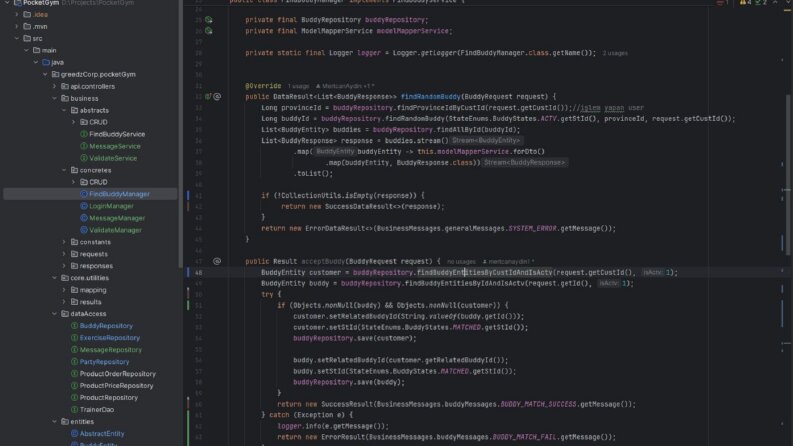
Task: Expand the mapping package
Action: click(x=64, y=290)
